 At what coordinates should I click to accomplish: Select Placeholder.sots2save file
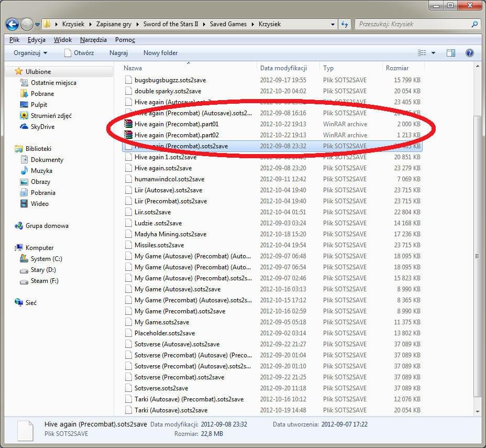pos(272,333)
